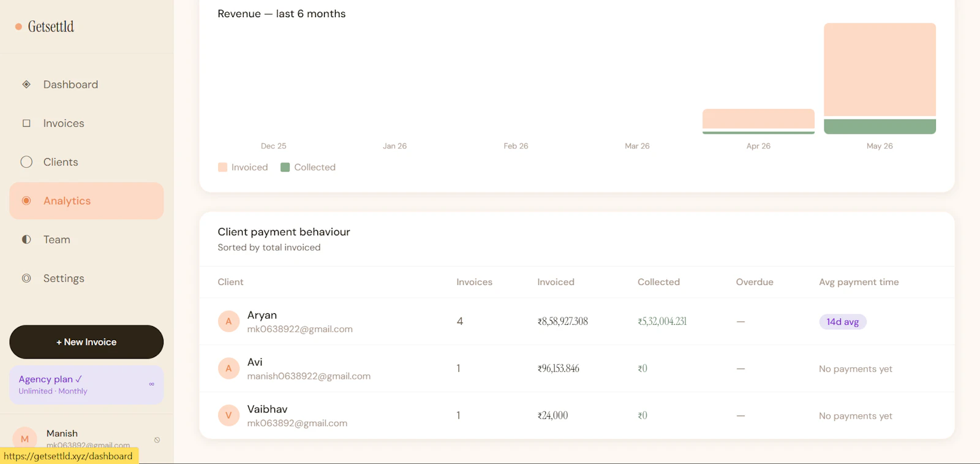Click Sorted by total invoiced subtitle
The image size is (980, 464).
269,248
